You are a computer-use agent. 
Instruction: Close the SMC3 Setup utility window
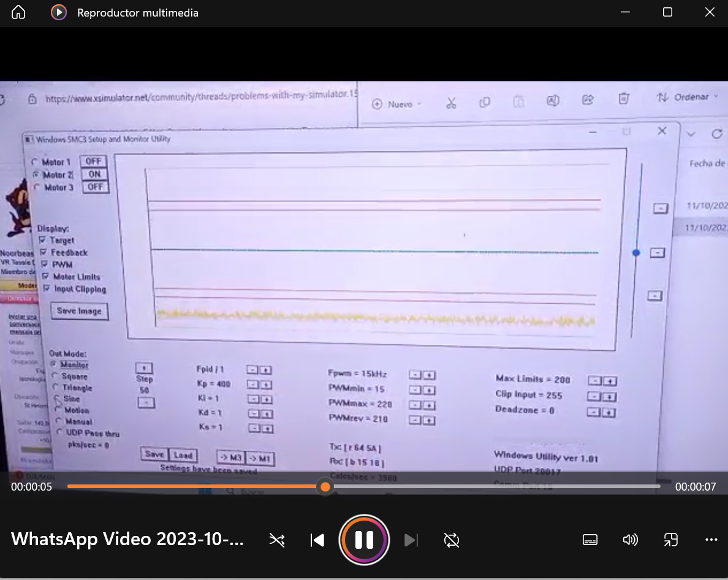662,131
